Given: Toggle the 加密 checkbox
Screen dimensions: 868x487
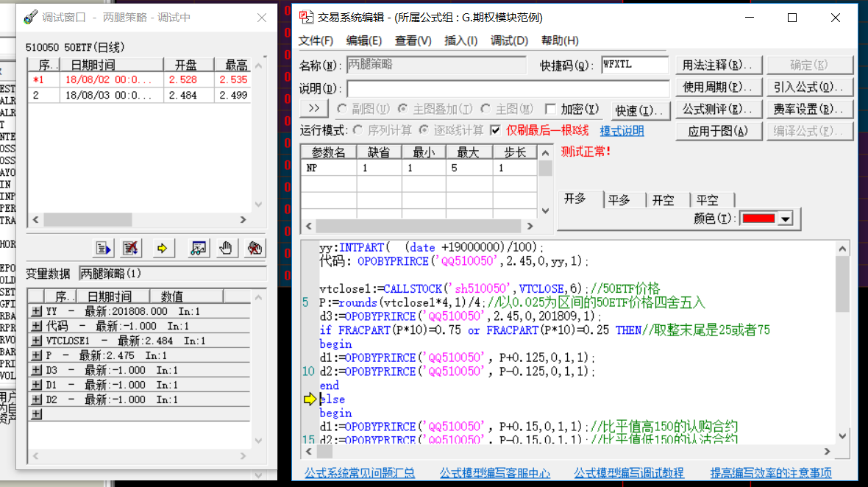Looking at the screenshot, I should 550,109.
